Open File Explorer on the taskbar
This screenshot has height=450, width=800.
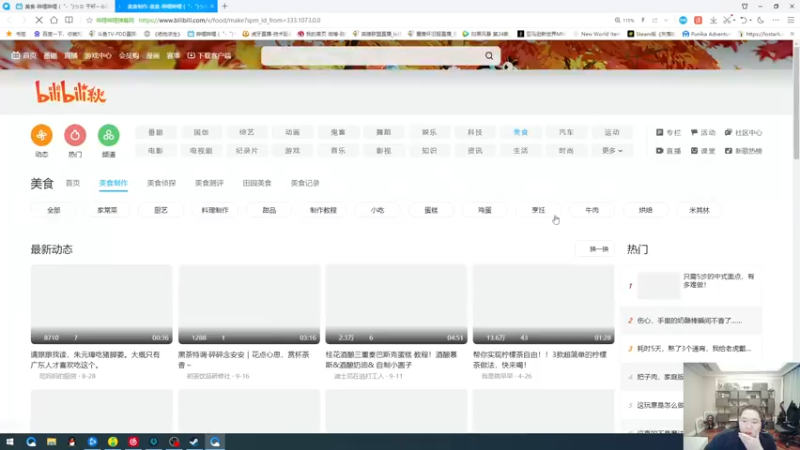click(x=52, y=442)
